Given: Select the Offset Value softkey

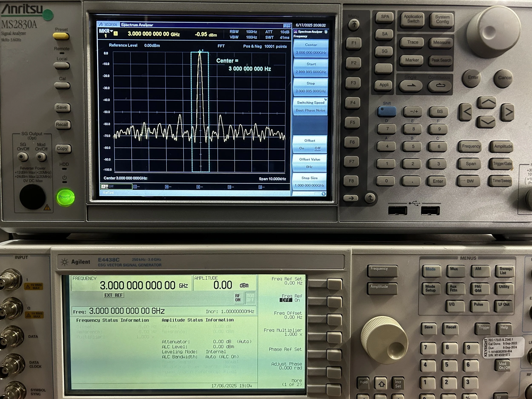Looking at the screenshot, I should coord(310,163).
